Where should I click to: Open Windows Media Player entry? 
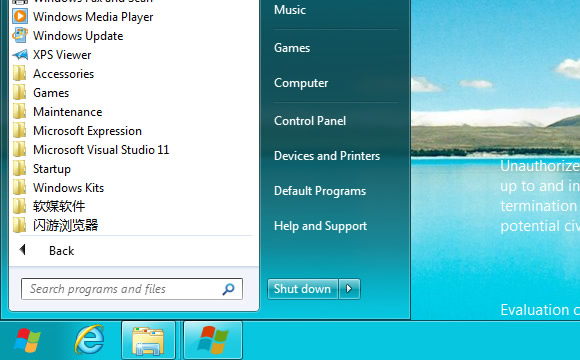93,17
